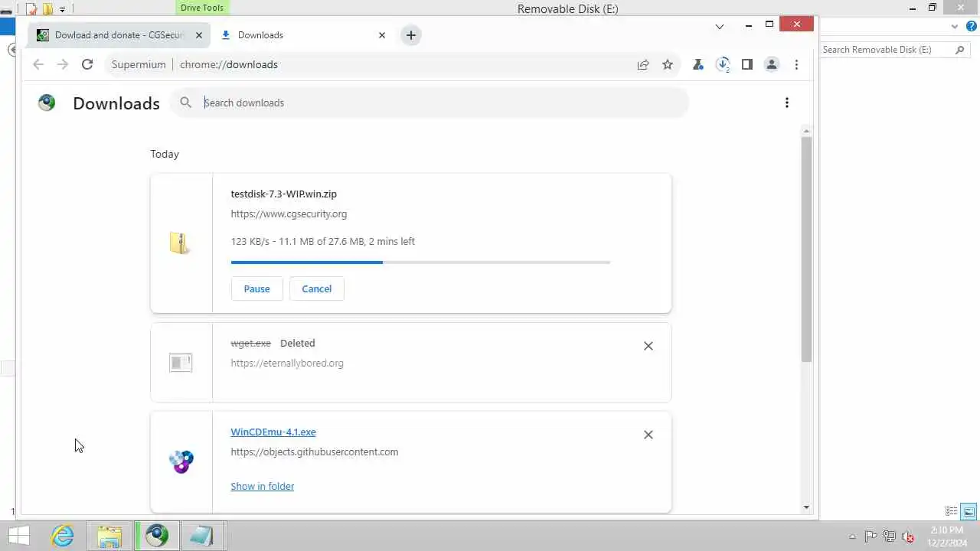Switch Explorer to the large icons view
The image size is (980, 551).
pos(969,511)
